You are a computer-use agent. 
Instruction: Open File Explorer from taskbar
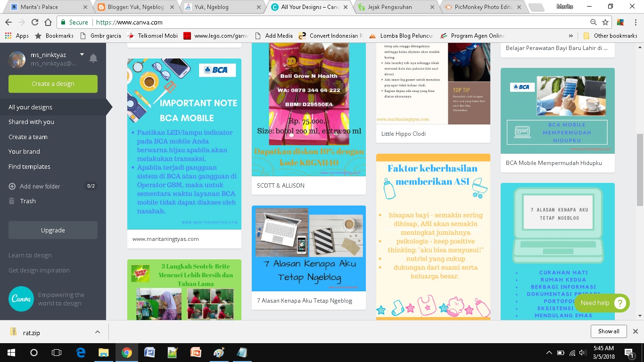103,353
